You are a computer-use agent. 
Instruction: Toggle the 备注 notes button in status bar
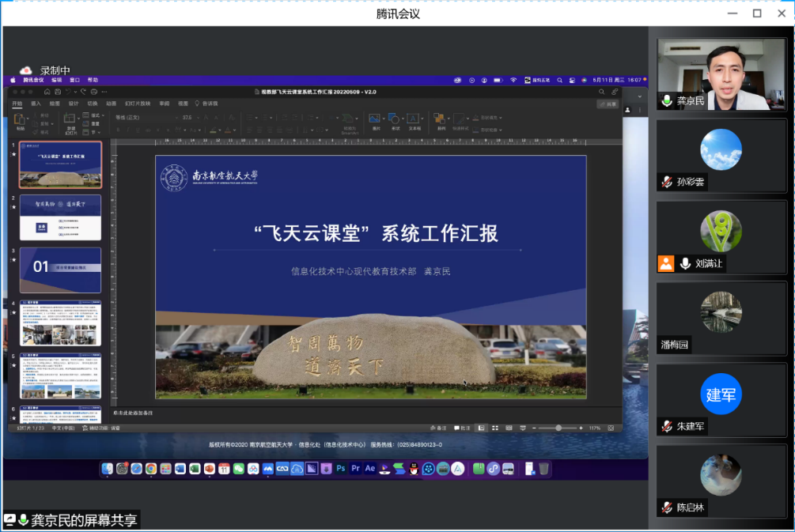pyautogui.click(x=438, y=428)
